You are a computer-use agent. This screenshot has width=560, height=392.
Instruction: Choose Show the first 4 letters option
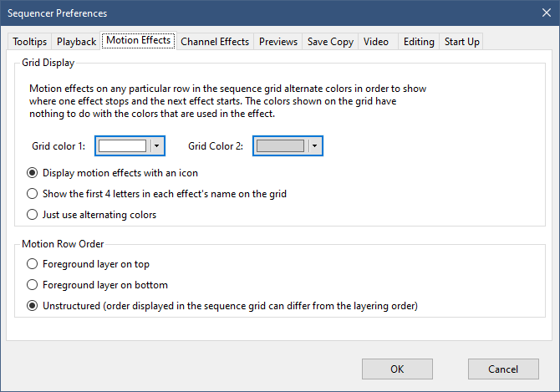[x=156, y=194]
